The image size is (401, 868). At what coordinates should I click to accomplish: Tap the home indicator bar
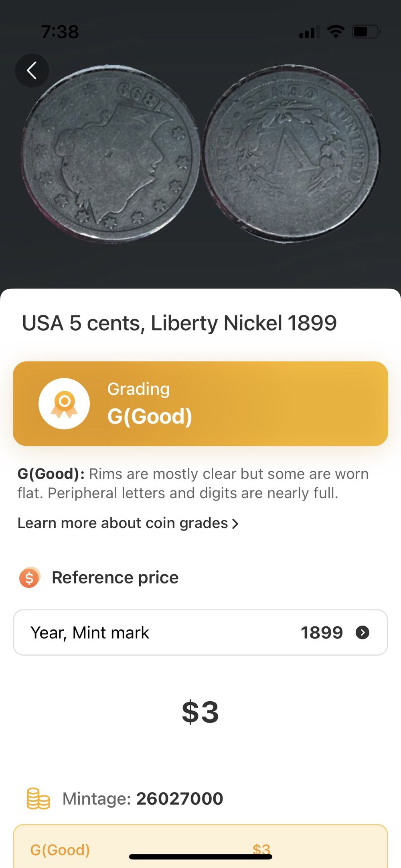tap(200, 857)
